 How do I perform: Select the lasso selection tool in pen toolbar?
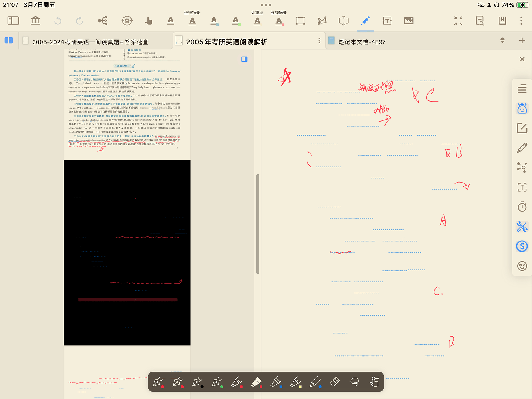tap(354, 382)
